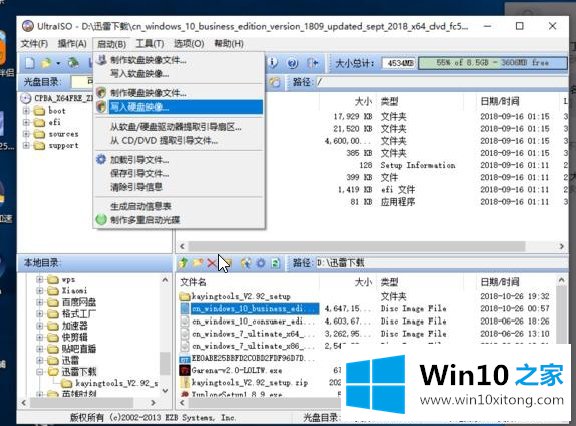Click the 4534MB total size field

click(x=399, y=63)
